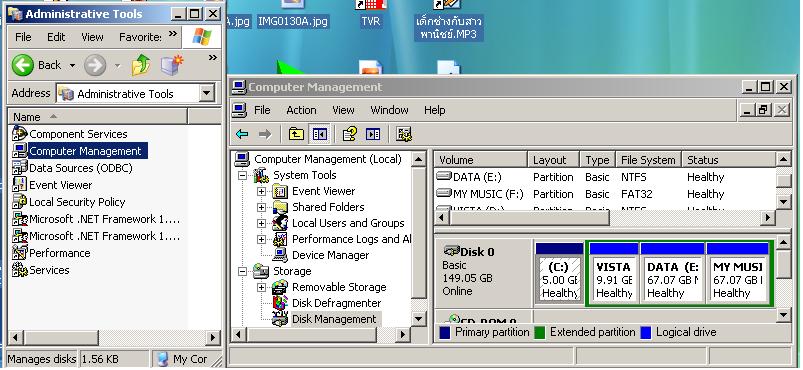Open the Address bar dropdown arrow
803x370 pixels.
click(206, 93)
